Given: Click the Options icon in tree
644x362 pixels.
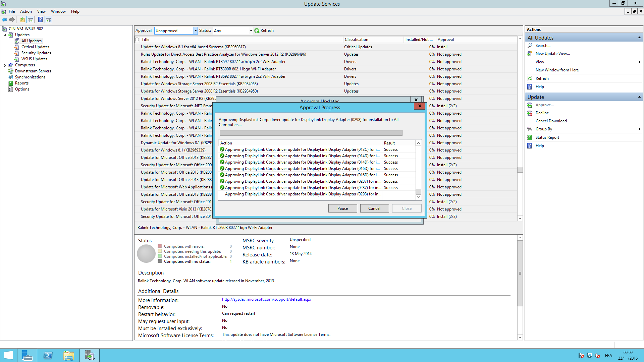Looking at the screenshot, I should pos(11,89).
